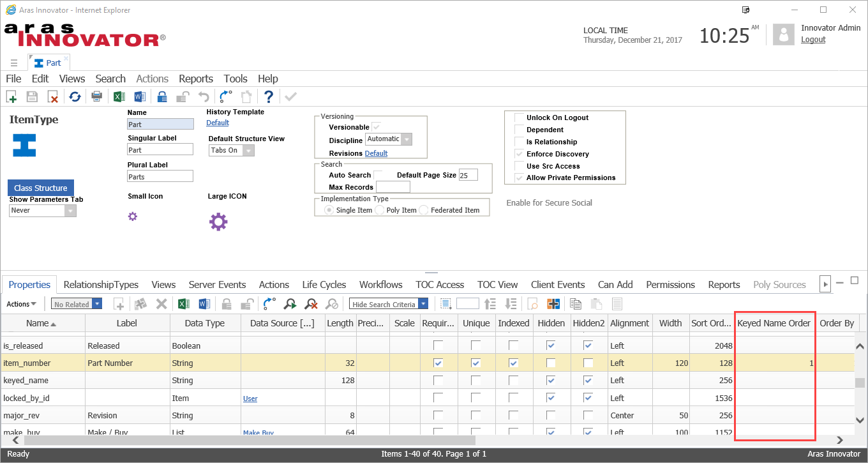
Task: Enable the Dependent checkbox
Action: pyautogui.click(x=519, y=130)
